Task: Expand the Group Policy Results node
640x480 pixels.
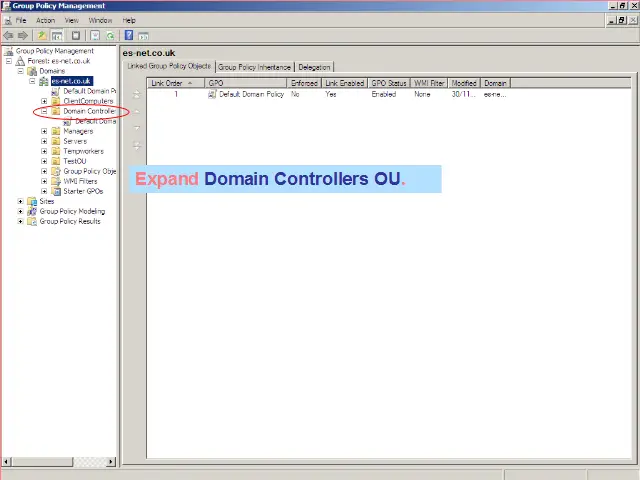Action: (20, 221)
